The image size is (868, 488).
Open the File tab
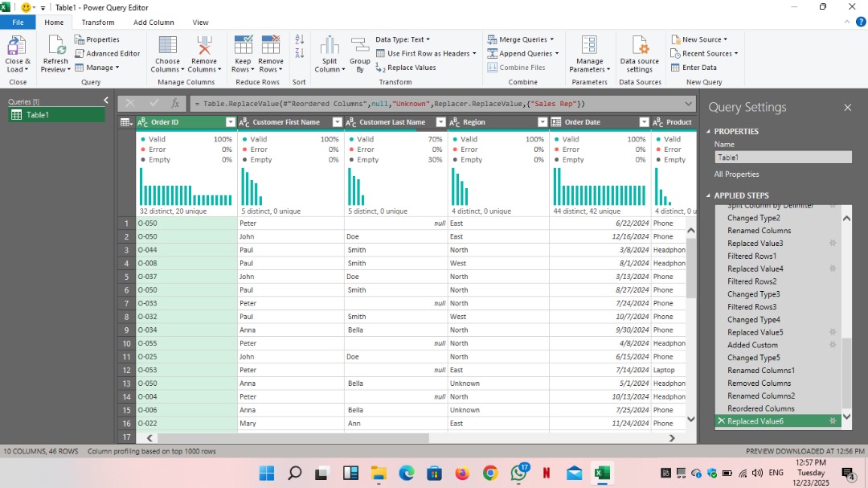(18, 23)
